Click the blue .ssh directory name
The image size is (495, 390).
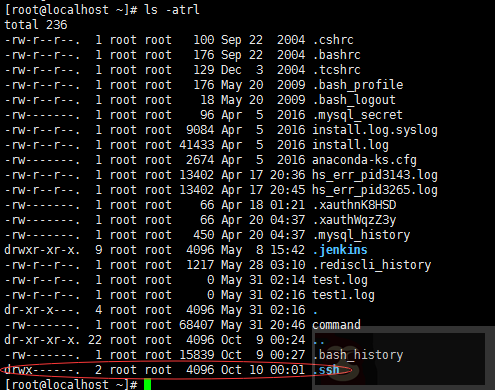click(x=326, y=370)
